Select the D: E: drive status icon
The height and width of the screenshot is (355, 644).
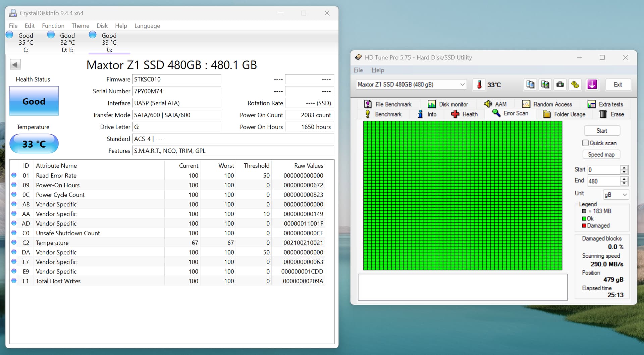[x=51, y=35]
